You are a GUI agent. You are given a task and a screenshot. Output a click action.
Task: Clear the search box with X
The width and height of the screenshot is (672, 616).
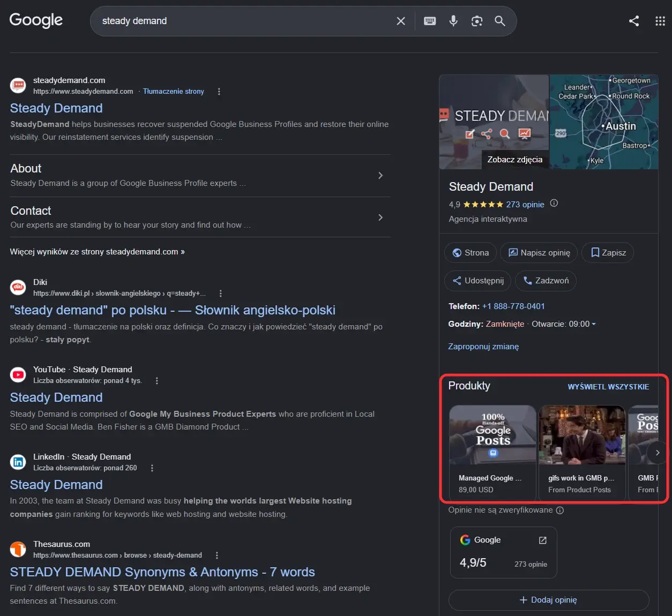(x=401, y=21)
